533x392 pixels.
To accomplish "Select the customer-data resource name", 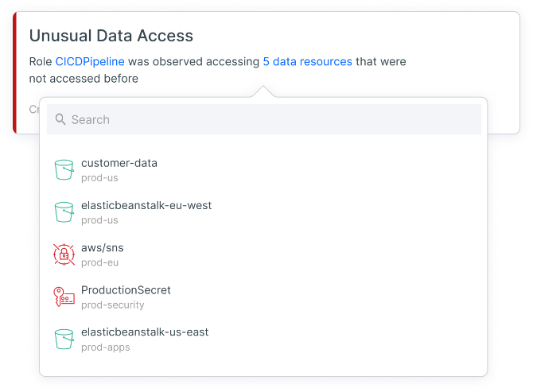I will click(x=119, y=163).
